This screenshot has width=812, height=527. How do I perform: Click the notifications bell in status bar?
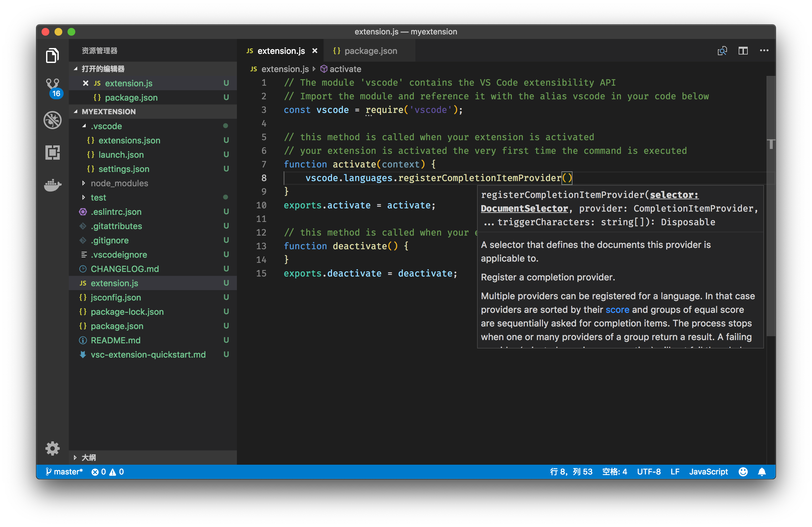[761, 472]
